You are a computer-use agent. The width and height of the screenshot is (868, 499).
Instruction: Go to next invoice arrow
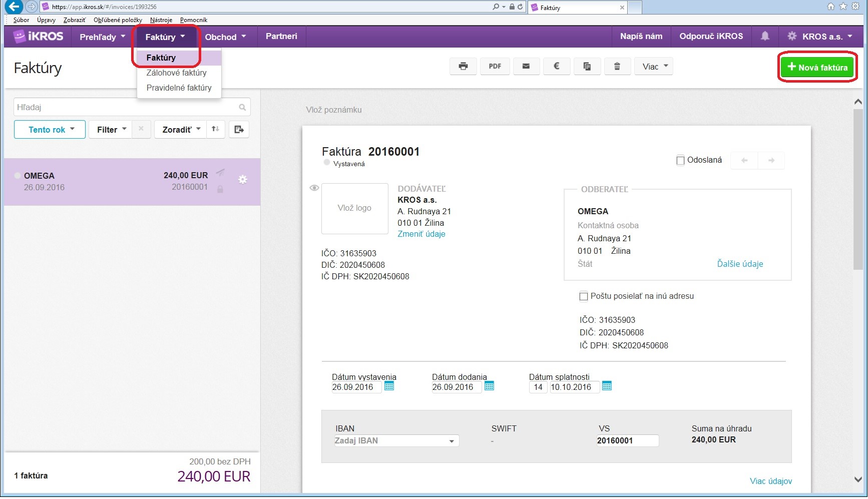point(771,161)
